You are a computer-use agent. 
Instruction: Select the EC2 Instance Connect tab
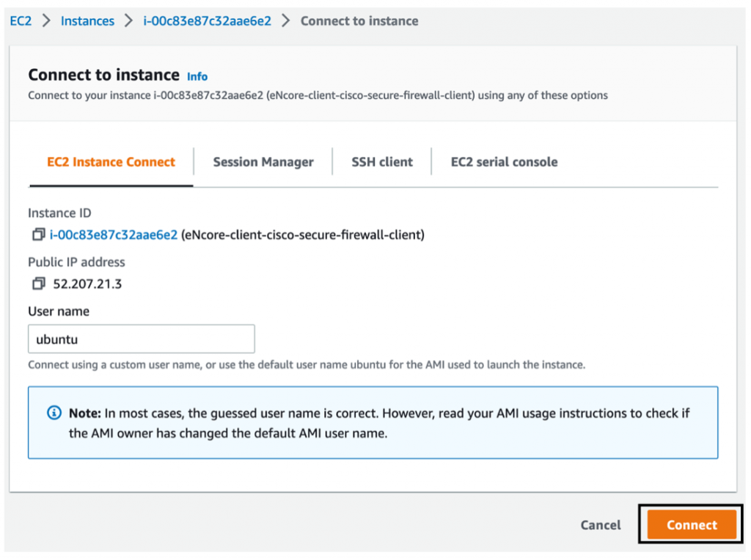111,162
